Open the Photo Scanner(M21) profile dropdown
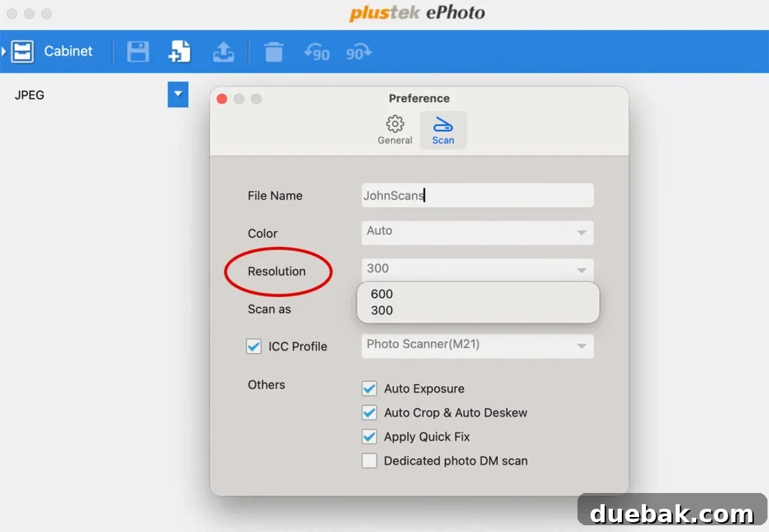The height and width of the screenshot is (532, 769). click(x=477, y=346)
